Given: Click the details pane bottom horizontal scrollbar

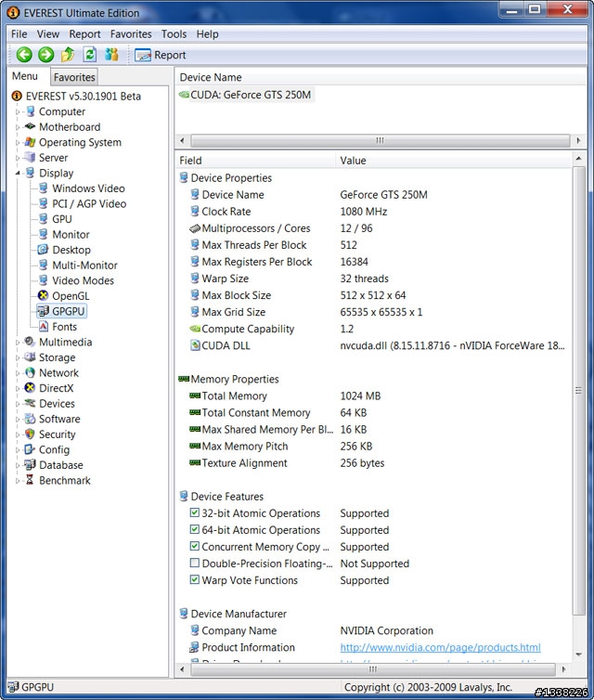Looking at the screenshot, I should (373, 669).
